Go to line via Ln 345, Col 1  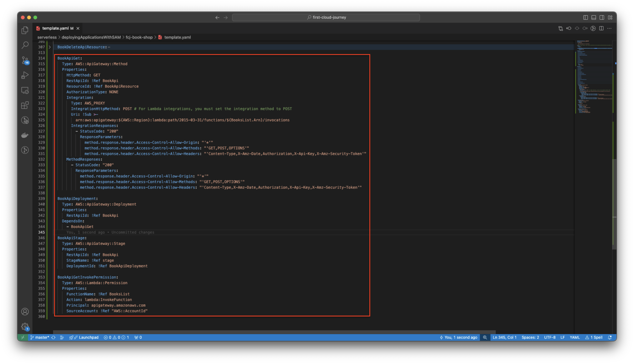[504, 337]
